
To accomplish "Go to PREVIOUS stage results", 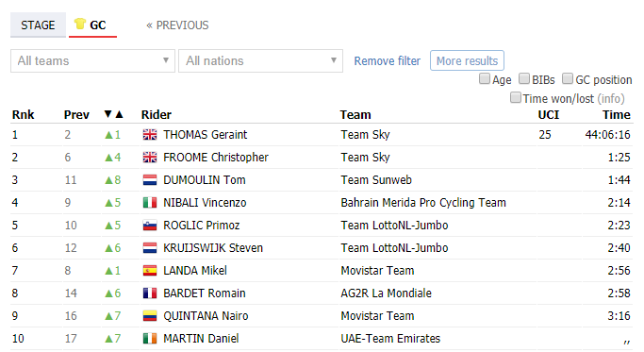I will (177, 25).
